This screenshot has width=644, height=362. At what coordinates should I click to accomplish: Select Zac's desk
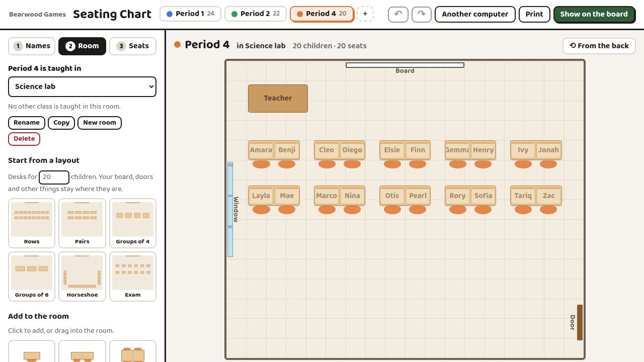(x=549, y=196)
